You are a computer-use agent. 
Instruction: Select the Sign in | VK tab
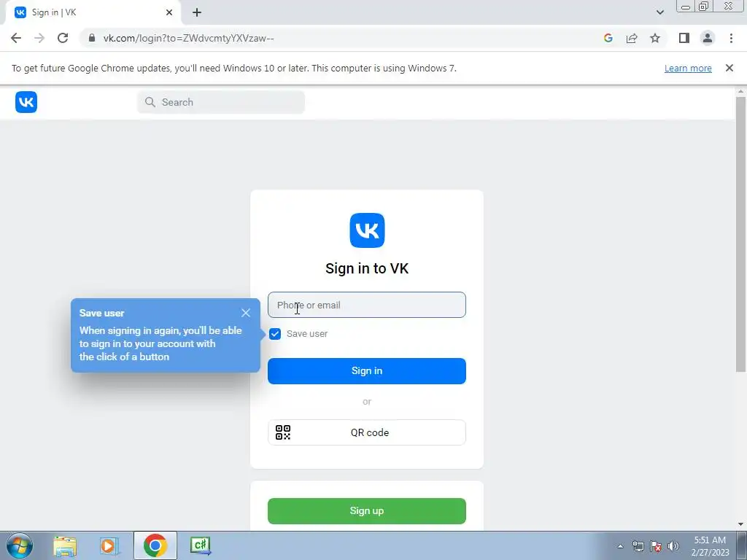(93, 12)
